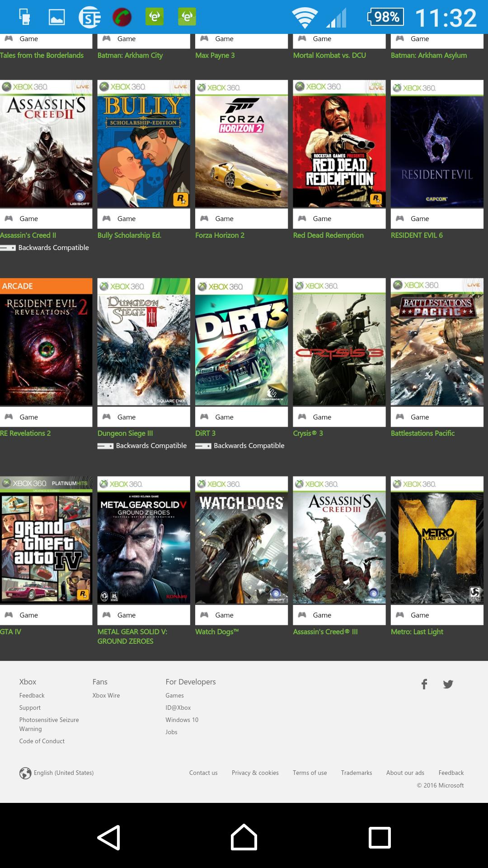Tap controller icon under Dungeon Siege III
The image size is (488, 868).
[x=107, y=416]
